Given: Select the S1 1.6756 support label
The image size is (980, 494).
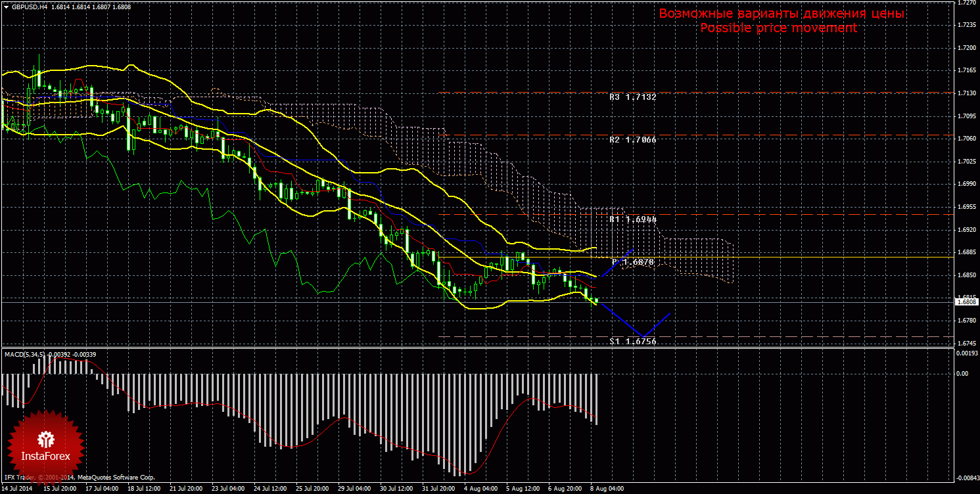Looking at the screenshot, I should pyautogui.click(x=633, y=341).
